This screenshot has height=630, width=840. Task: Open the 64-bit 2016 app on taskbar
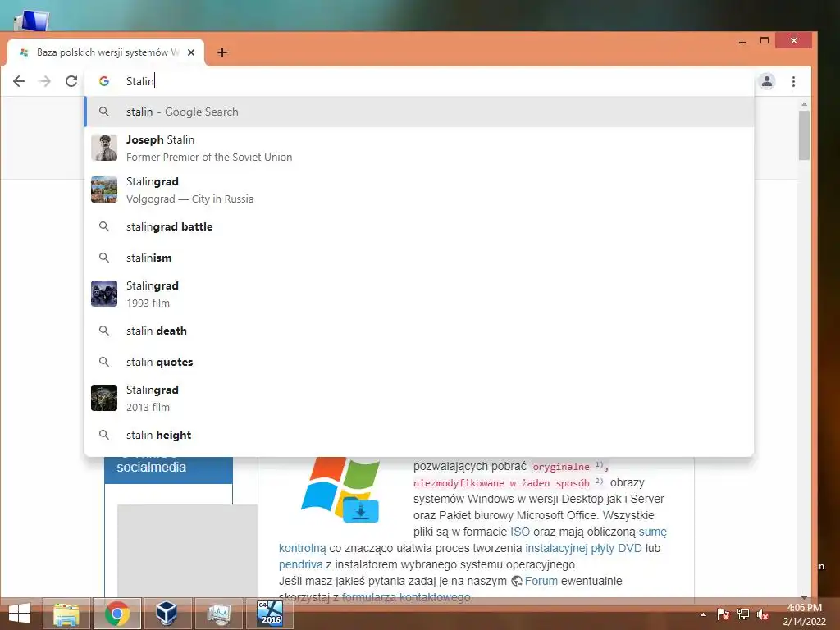point(269,614)
